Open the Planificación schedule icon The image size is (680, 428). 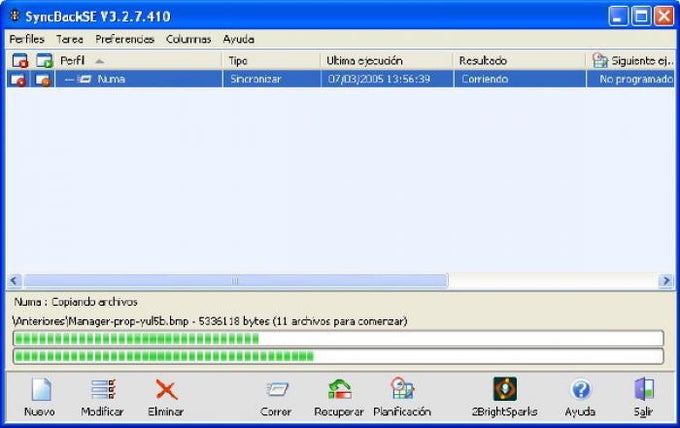point(402,389)
